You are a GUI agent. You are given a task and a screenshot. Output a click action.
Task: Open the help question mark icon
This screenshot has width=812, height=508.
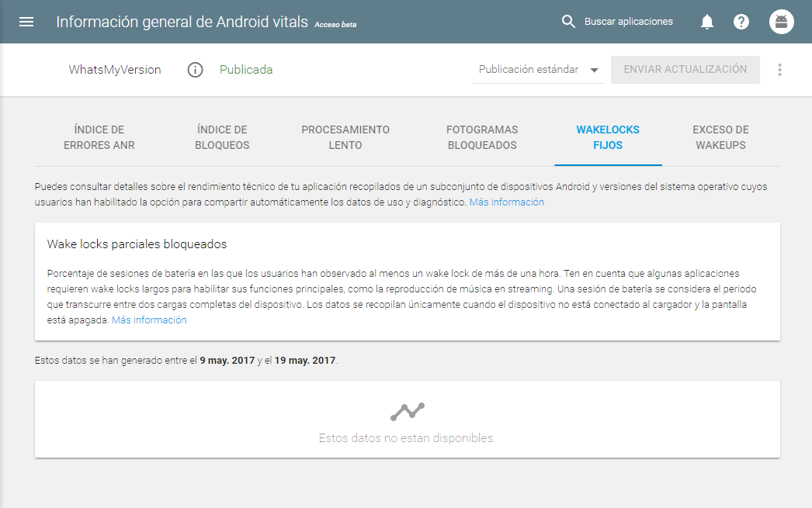pos(741,22)
